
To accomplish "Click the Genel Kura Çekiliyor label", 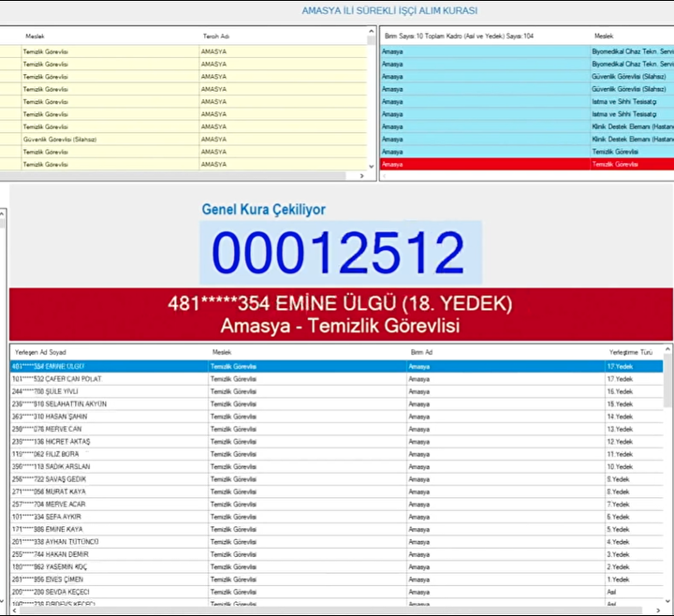I will (x=263, y=210).
